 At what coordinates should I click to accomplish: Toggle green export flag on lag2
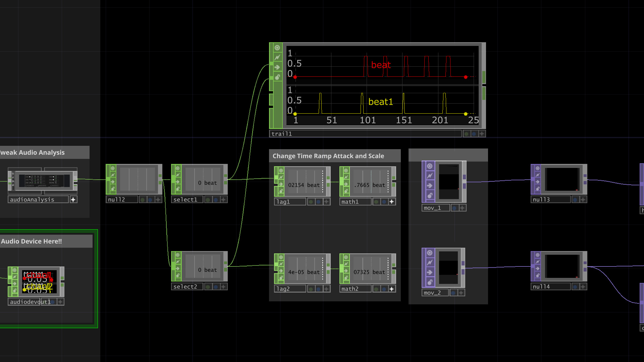click(311, 289)
